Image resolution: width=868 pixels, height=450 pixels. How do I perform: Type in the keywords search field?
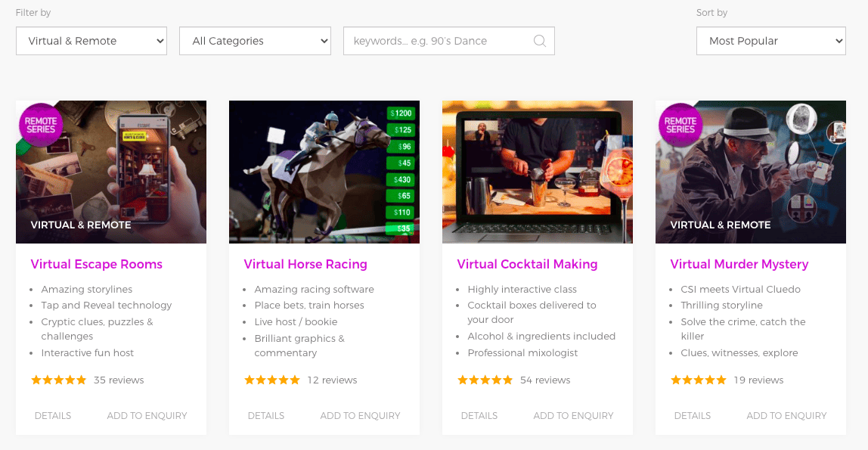(437, 42)
